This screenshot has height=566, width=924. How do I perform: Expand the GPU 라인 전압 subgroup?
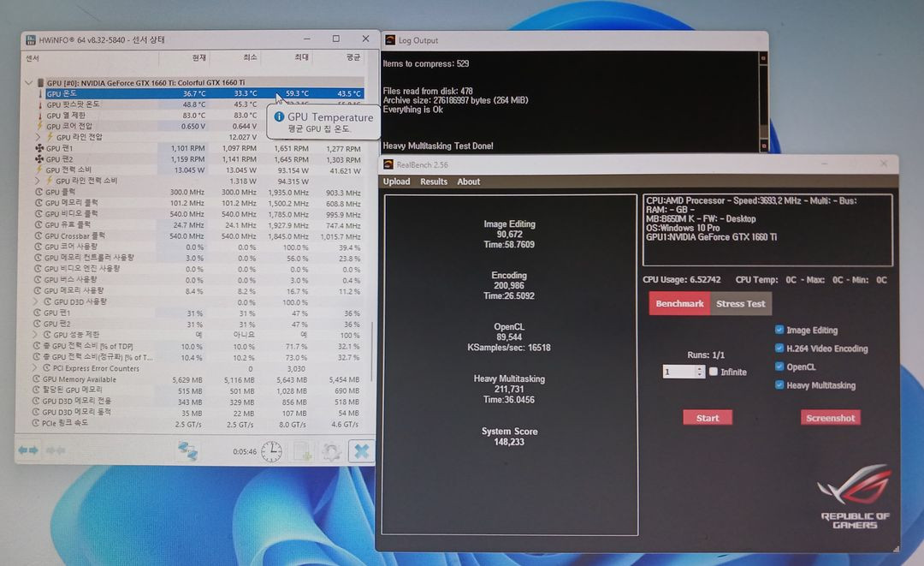click(x=38, y=137)
